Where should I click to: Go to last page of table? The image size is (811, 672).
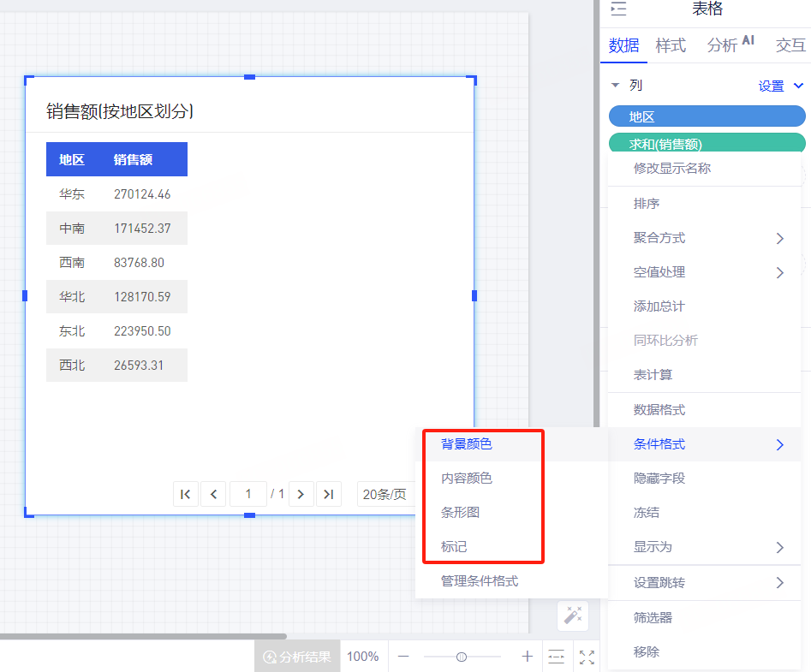tap(329, 494)
